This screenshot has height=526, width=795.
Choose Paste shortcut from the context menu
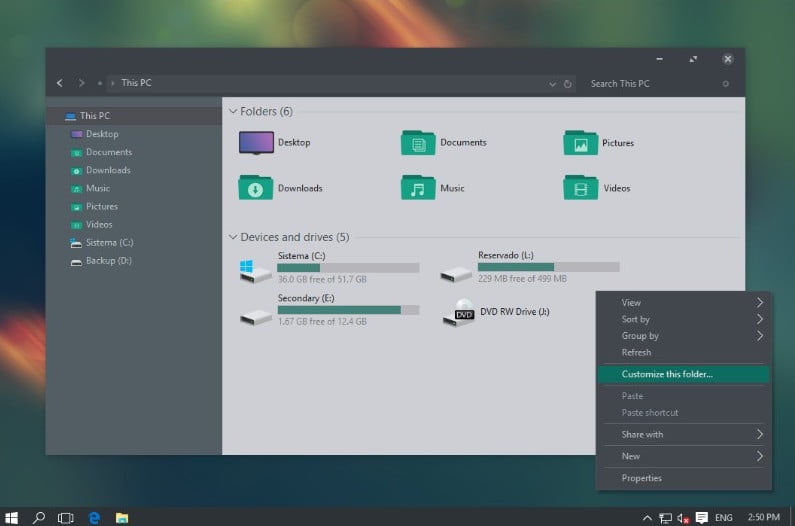tap(683, 413)
